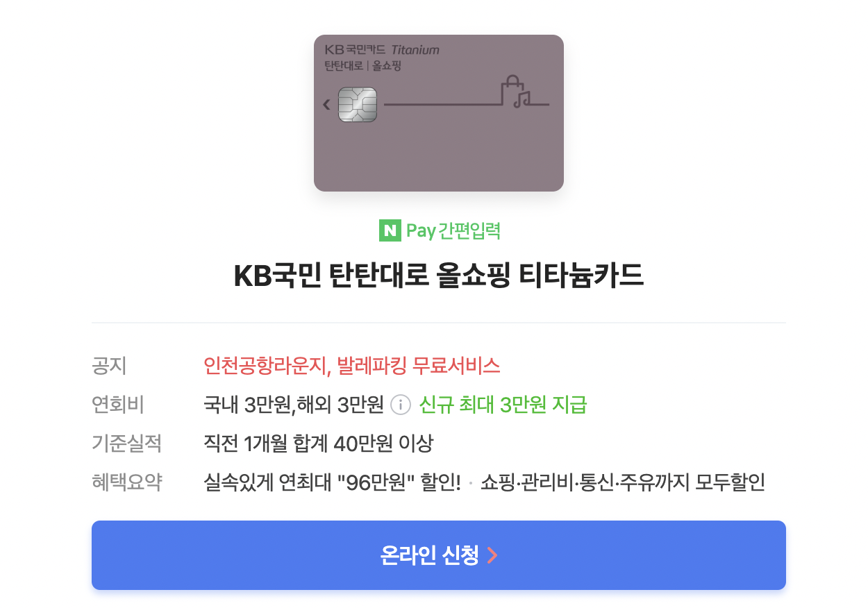Click the 국내 3만원,해외 3만원 fee text

click(293, 405)
